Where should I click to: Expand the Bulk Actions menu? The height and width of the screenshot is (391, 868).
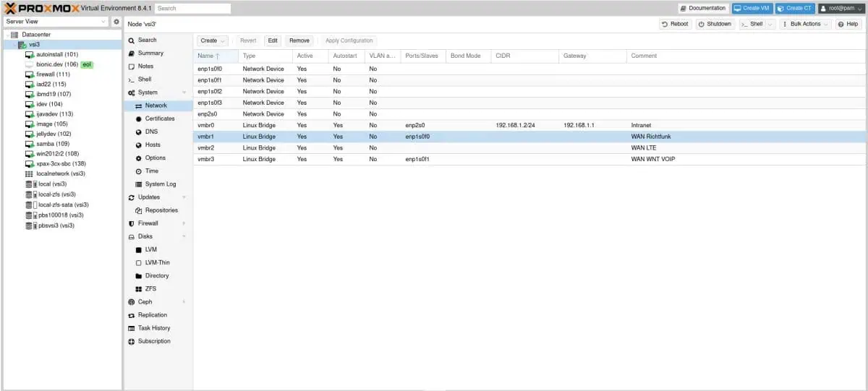(x=805, y=24)
